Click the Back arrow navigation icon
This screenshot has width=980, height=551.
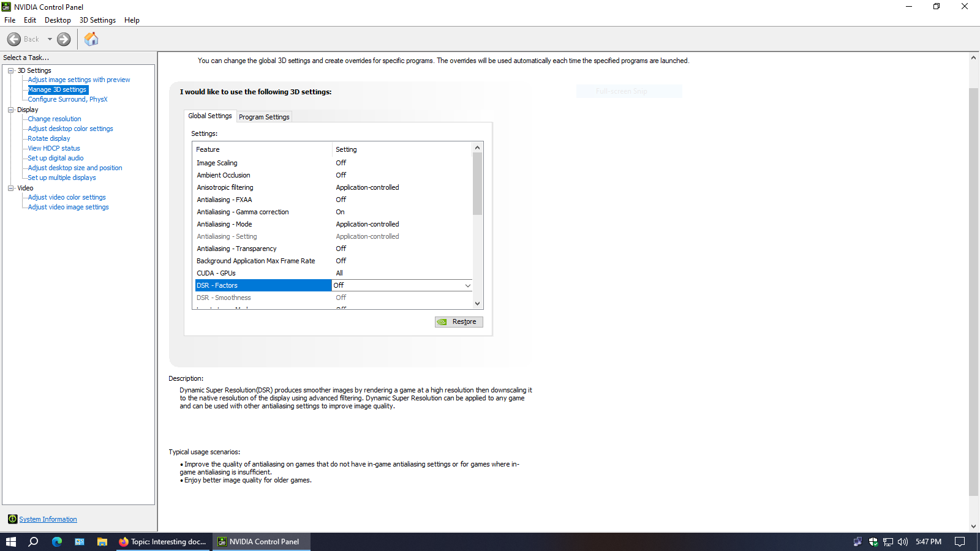[x=14, y=39]
